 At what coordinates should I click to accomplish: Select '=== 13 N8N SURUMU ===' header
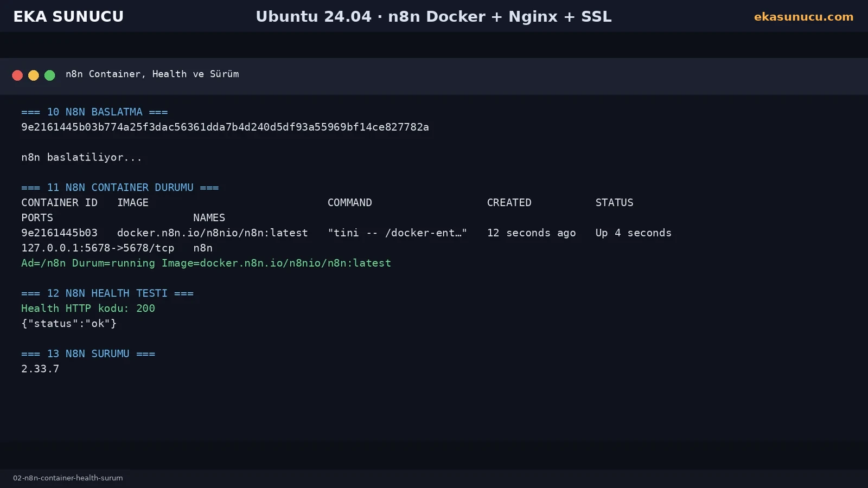coord(88,354)
